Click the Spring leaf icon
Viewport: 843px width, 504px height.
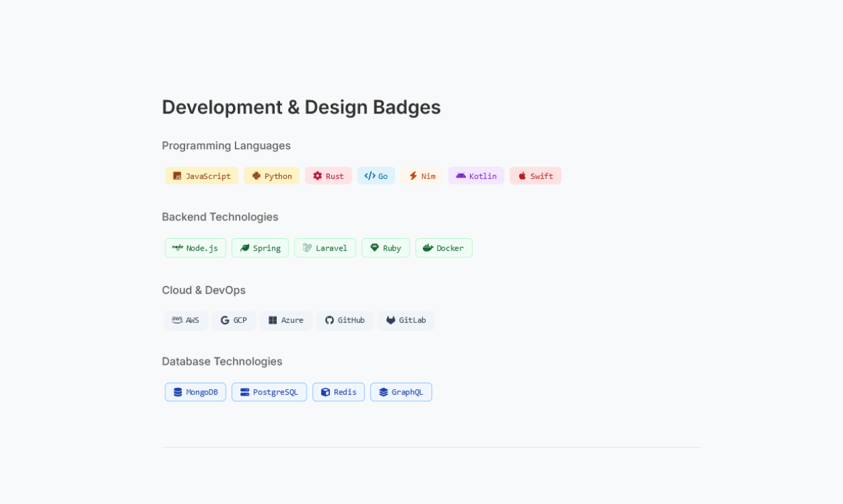point(244,248)
